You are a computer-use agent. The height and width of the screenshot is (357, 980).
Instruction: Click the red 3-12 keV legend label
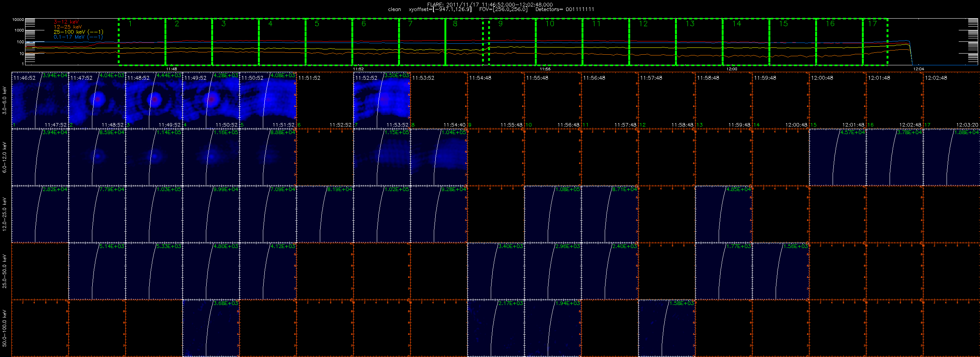click(66, 22)
